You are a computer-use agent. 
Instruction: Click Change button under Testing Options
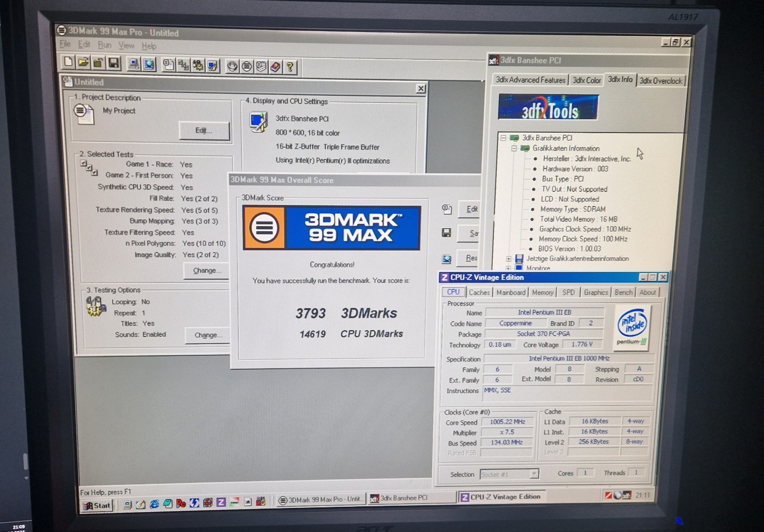[x=208, y=335]
